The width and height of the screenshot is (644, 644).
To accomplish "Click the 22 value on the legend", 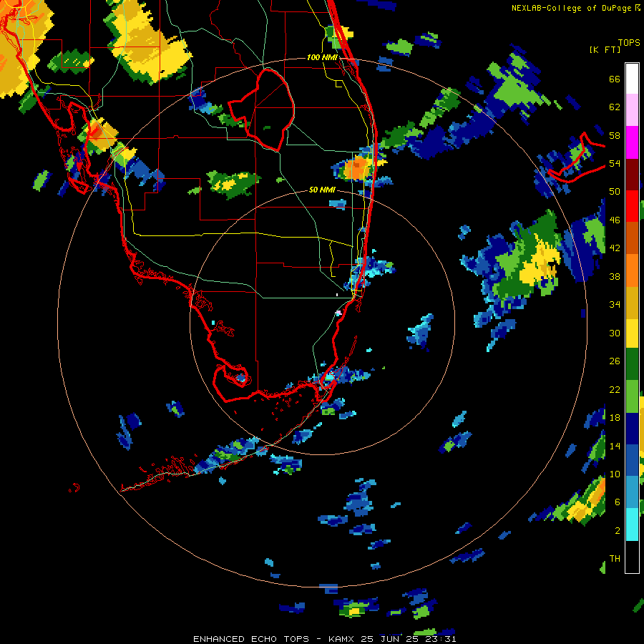I will (615, 389).
